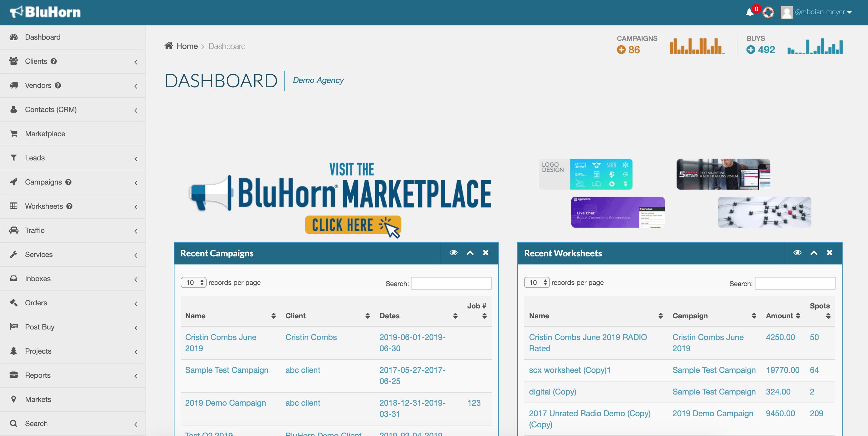Viewport: 868px width, 436px height.
Task: Click the Home house icon in breadcrumb
Action: click(x=169, y=46)
